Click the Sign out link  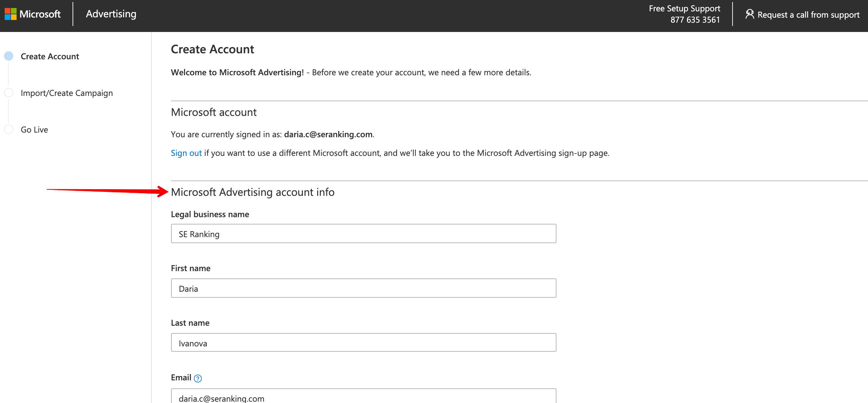186,153
